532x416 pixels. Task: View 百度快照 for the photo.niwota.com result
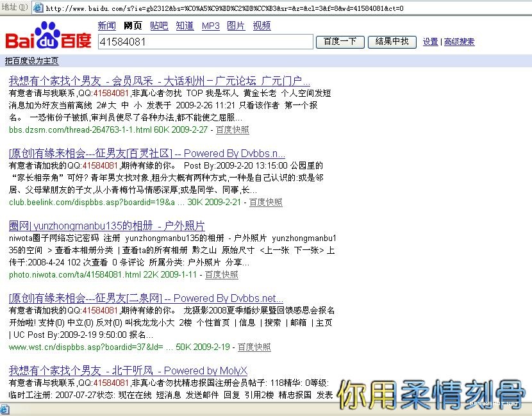coord(221,274)
